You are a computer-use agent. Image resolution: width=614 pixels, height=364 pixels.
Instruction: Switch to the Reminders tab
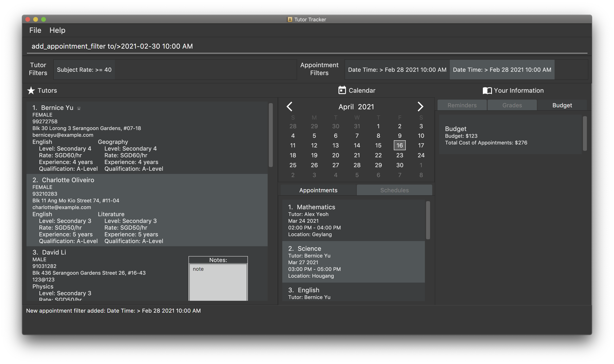(x=462, y=105)
